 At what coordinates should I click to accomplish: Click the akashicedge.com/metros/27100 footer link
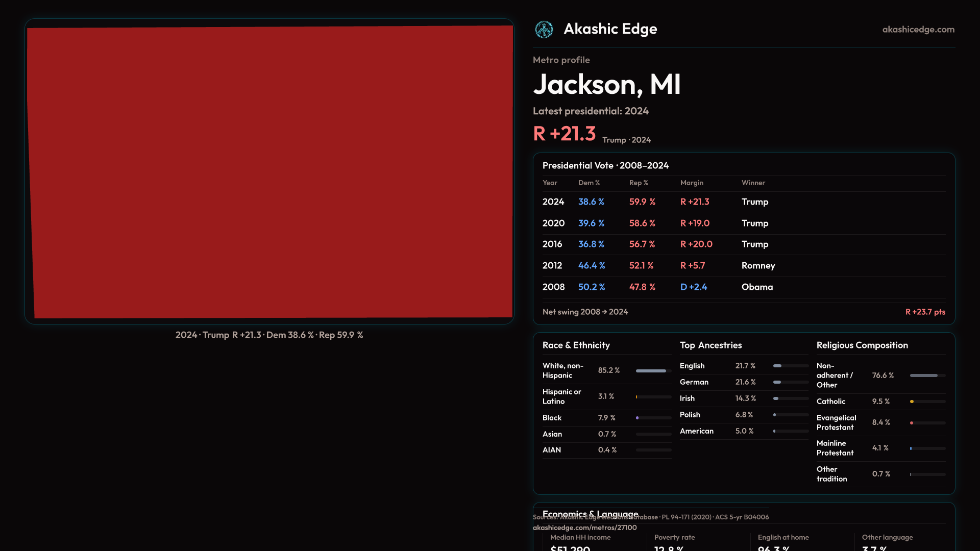coord(584,528)
